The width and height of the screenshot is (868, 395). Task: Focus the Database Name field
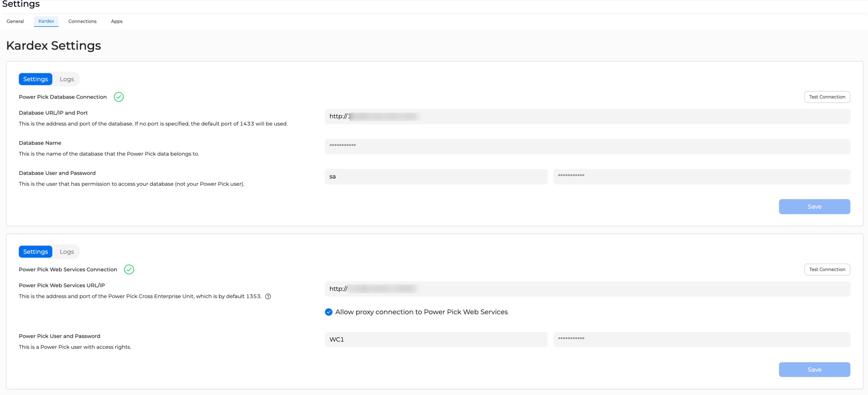[x=587, y=147]
